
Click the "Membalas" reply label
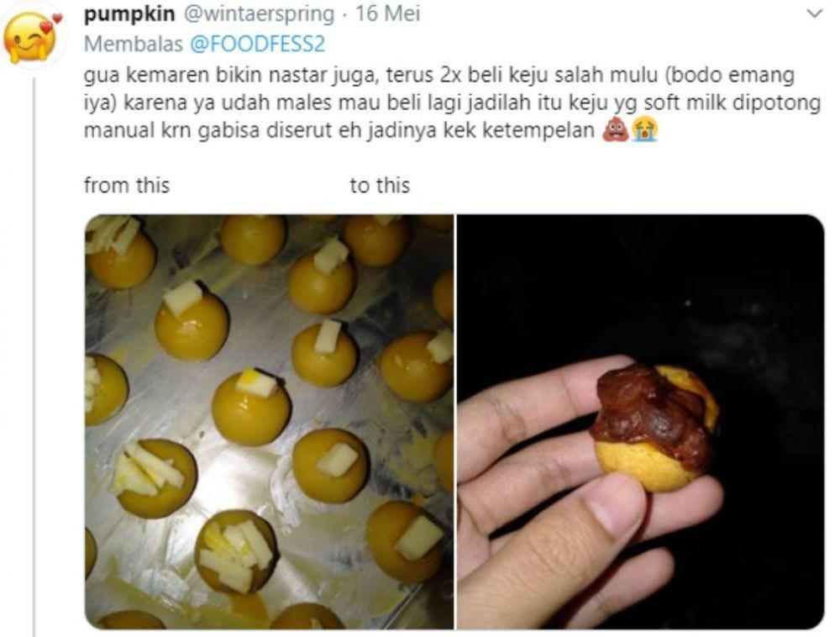134,44
